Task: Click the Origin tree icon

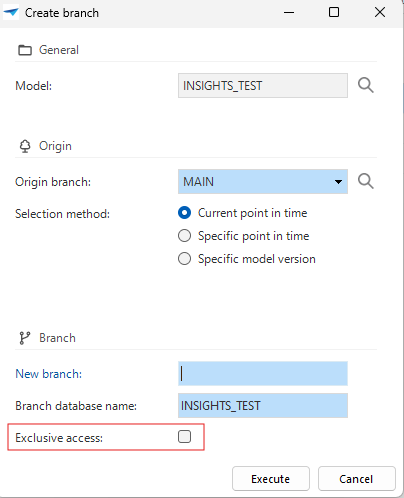Action: coord(25,146)
